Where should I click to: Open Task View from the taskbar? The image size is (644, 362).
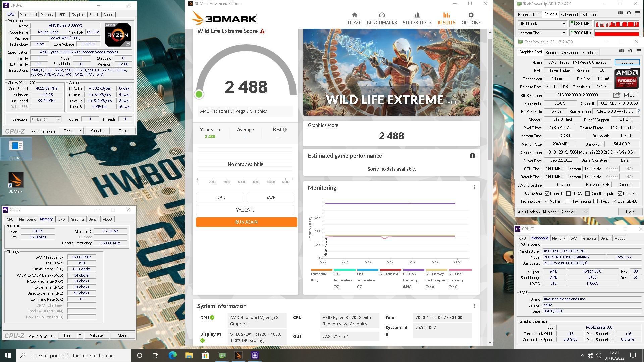coord(155,355)
